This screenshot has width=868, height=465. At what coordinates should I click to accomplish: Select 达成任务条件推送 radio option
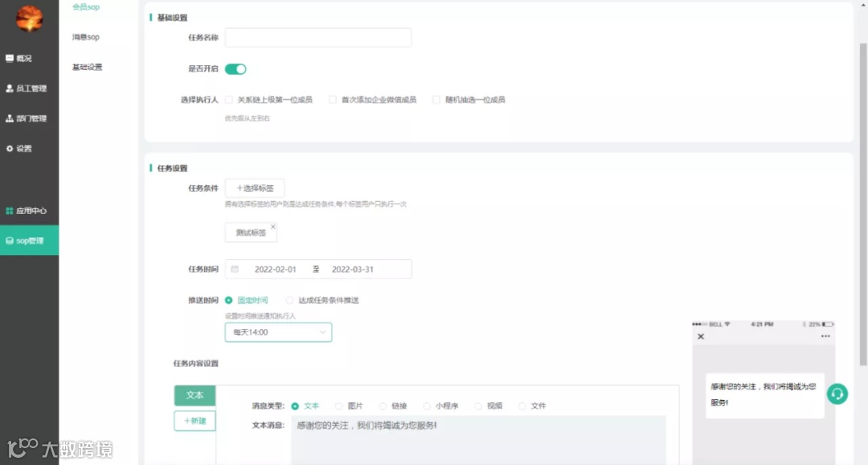(289, 300)
